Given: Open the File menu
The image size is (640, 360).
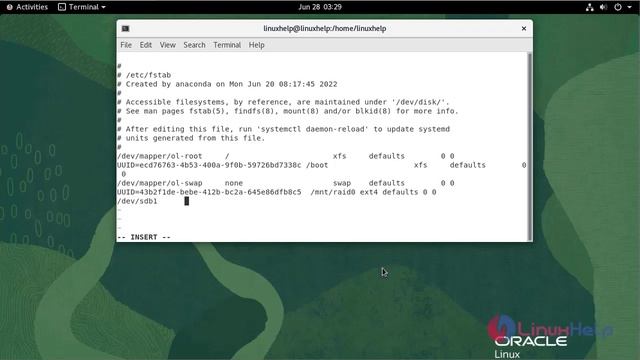Looking at the screenshot, I should pos(126,45).
